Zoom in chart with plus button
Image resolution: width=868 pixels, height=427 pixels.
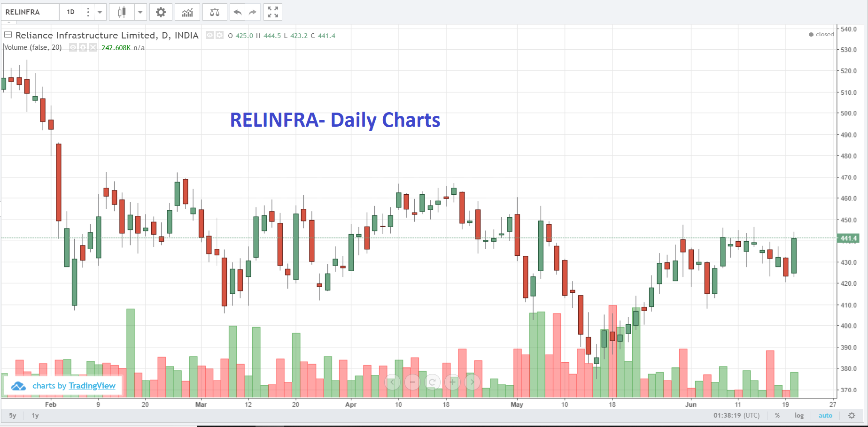(452, 382)
